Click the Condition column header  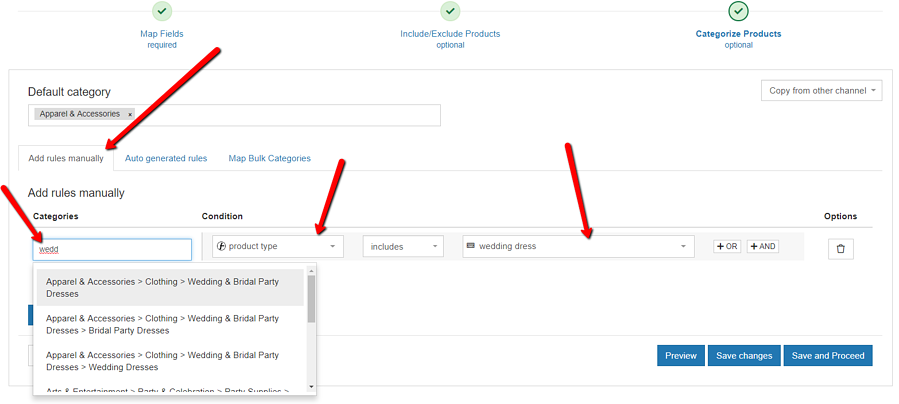point(222,216)
